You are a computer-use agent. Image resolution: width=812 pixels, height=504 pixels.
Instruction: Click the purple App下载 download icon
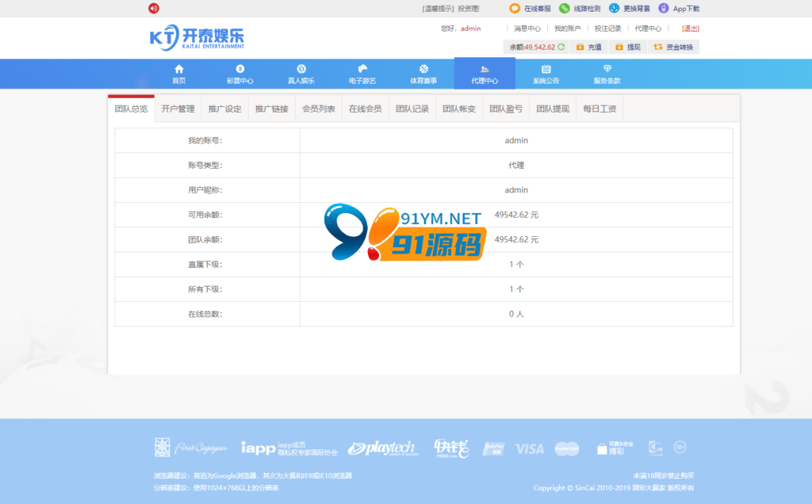point(664,9)
